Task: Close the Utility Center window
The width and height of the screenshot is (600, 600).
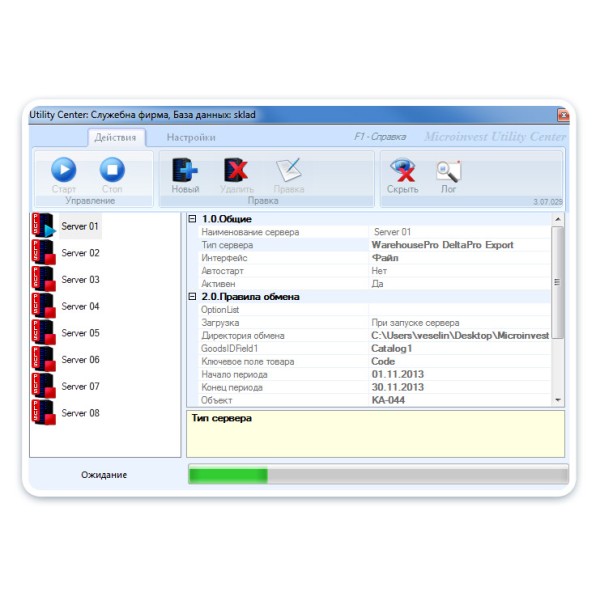Action: pos(563,115)
